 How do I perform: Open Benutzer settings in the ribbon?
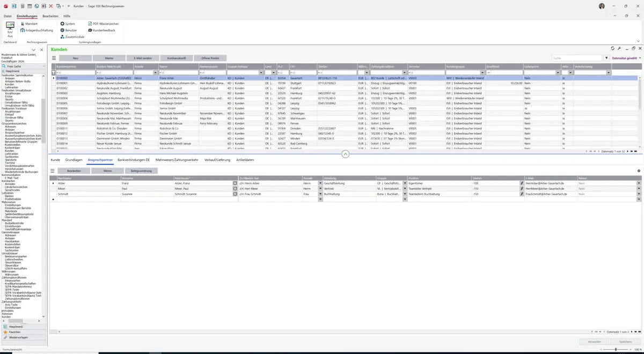(x=69, y=31)
